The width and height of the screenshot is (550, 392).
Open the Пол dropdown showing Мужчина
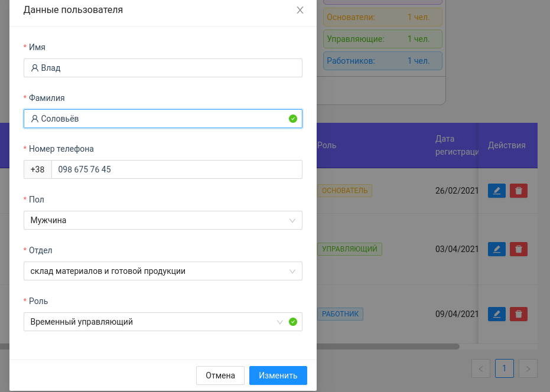[x=163, y=221]
